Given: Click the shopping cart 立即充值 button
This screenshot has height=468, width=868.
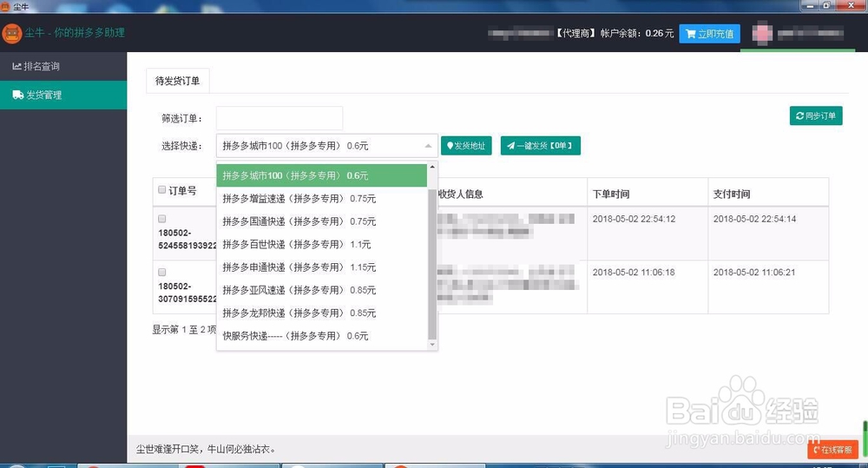Looking at the screenshot, I should coord(710,34).
